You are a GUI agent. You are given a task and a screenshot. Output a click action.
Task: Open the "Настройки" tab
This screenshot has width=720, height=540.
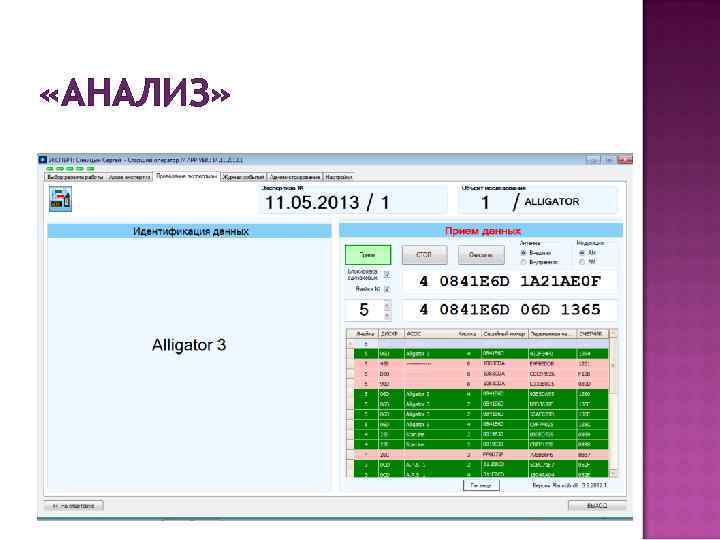pyautogui.click(x=339, y=177)
